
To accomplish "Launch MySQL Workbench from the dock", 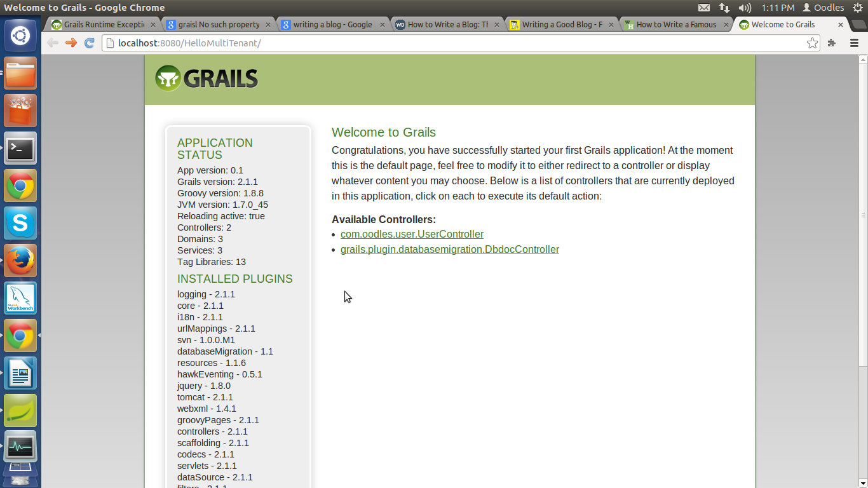I will tap(20, 298).
